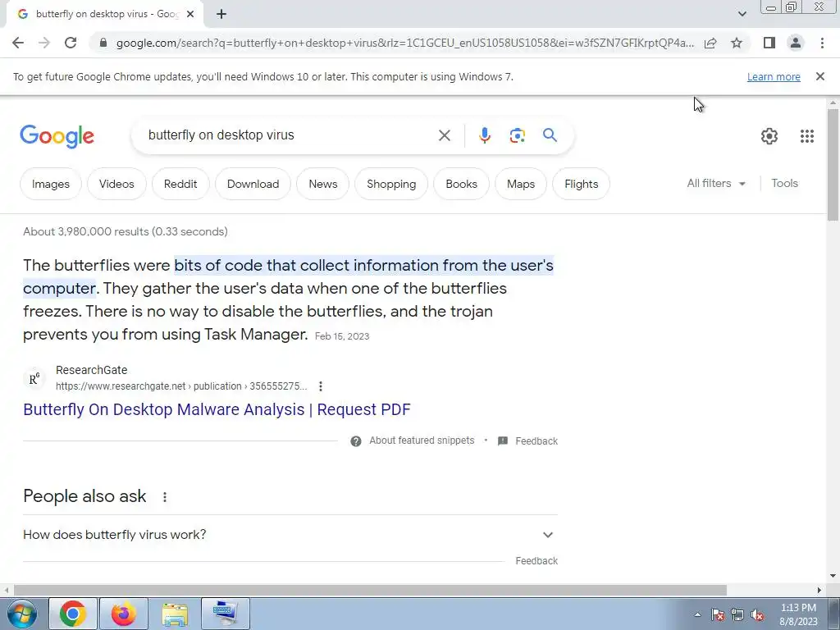The width and height of the screenshot is (840, 630).
Task: Send featured snippet Feedback
Action: click(x=527, y=441)
